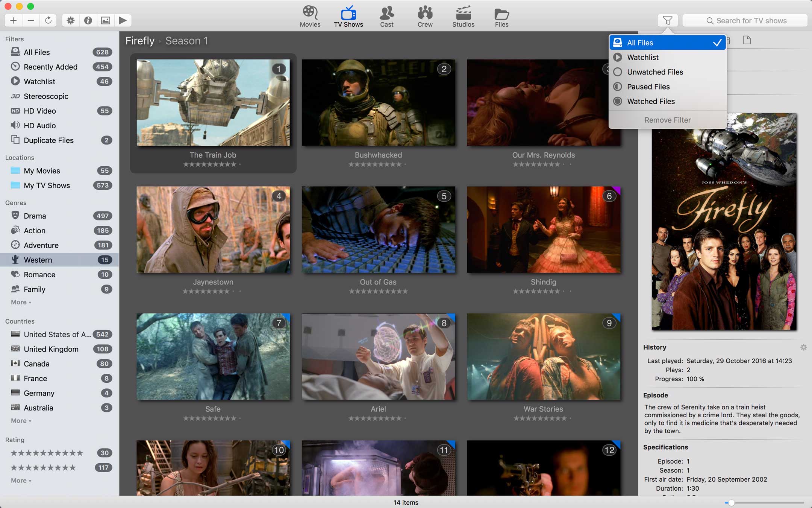This screenshot has height=508, width=812.
Task: Open the Crew section
Action: point(425,17)
